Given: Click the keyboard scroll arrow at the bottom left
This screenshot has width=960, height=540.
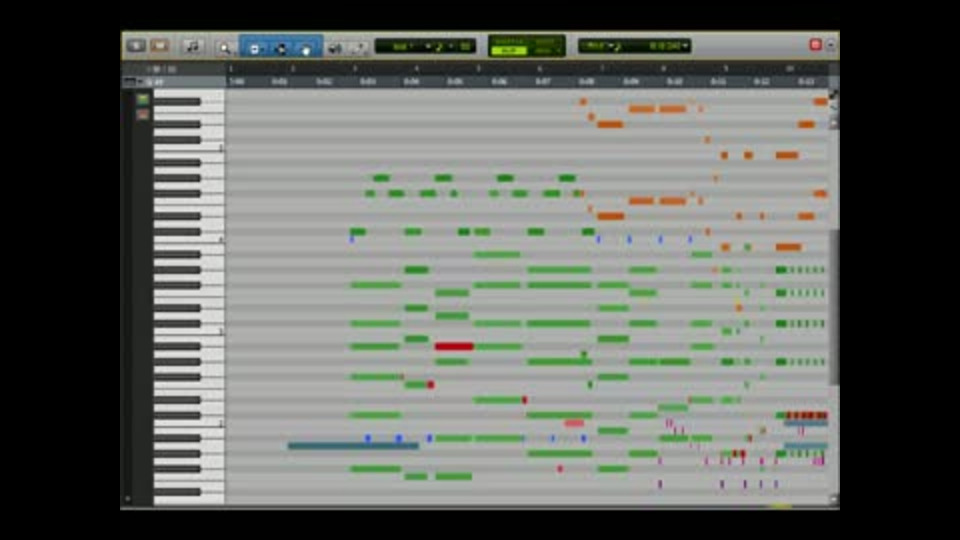Looking at the screenshot, I should click(127, 499).
